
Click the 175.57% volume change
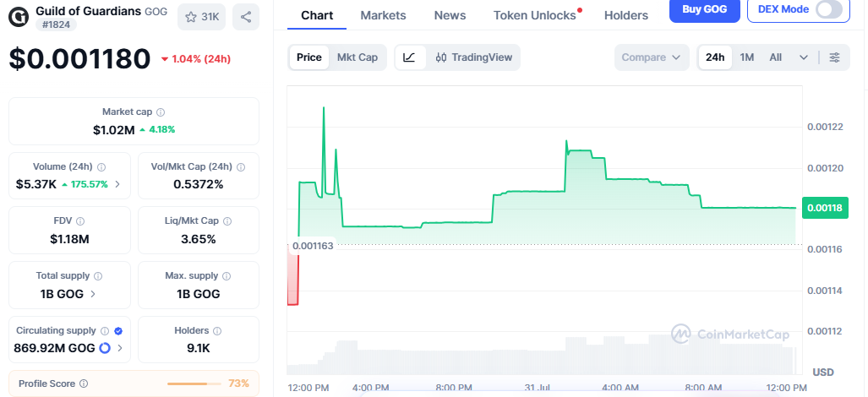coord(85,184)
